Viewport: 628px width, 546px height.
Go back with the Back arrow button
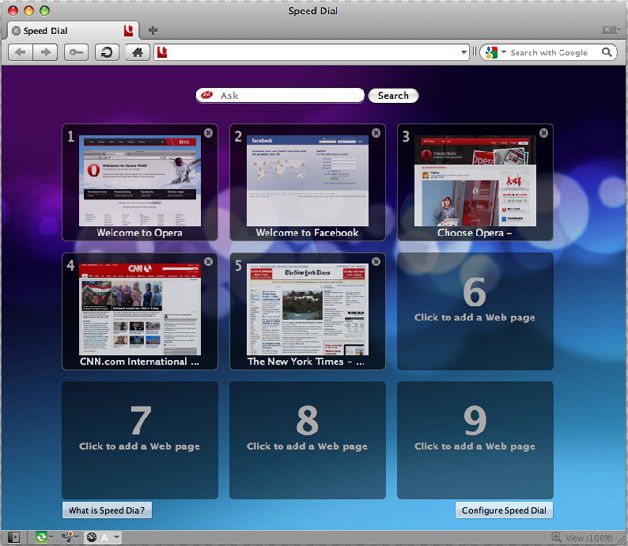(x=20, y=52)
